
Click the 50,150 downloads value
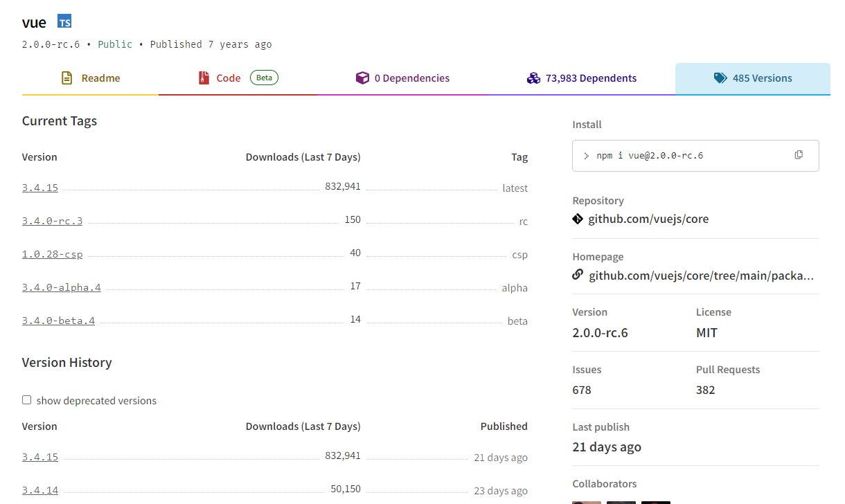click(x=346, y=489)
